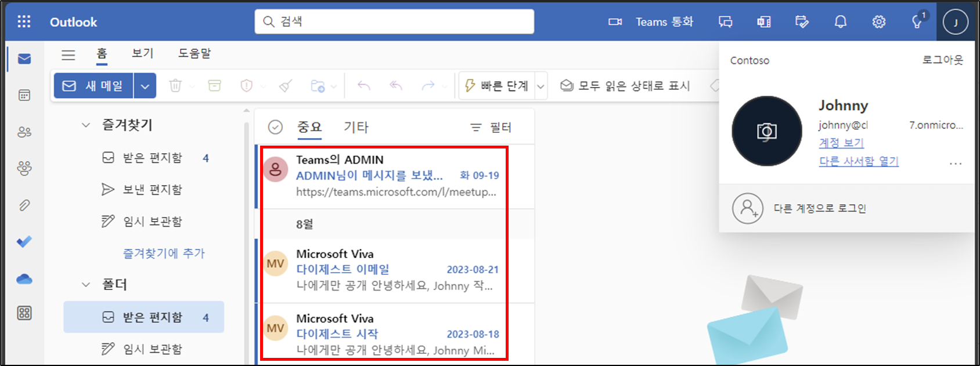Collapse the 즐겨찾기 section

pyautogui.click(x=86, y=125)
